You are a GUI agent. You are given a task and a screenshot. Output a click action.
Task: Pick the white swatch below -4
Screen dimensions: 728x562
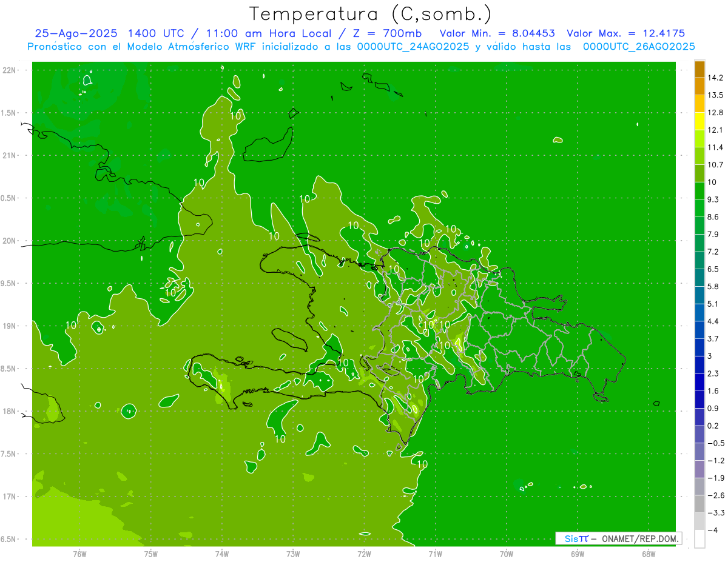pos(699,539)
